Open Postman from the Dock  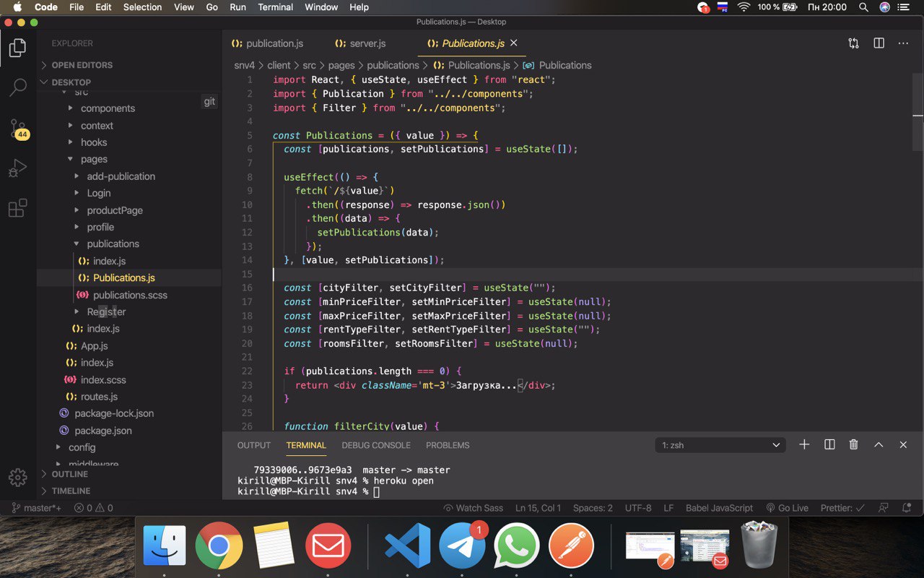pyautogui.click(x=571, y=545)
